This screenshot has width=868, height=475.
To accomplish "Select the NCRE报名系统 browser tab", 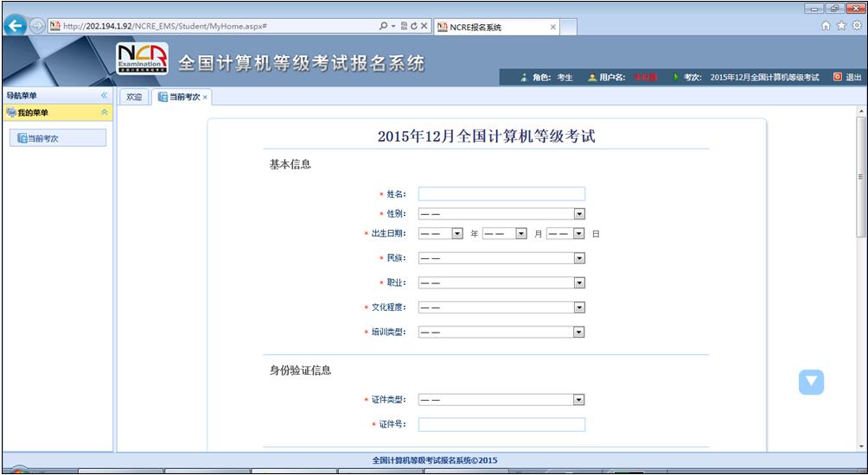I will click(x=496, y=27).
